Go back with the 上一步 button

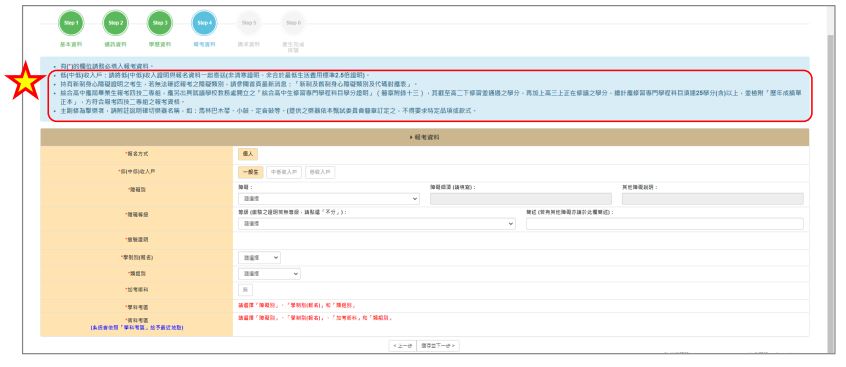click(x=402, y=345)
